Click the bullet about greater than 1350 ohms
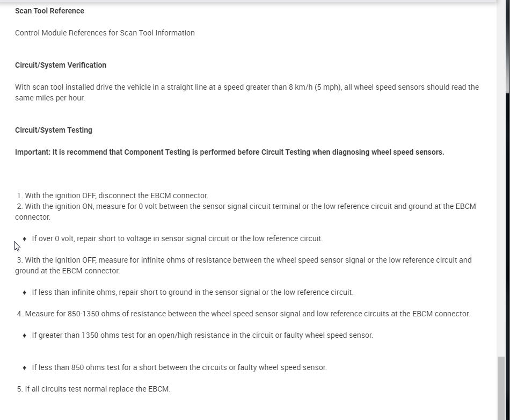Image resolution: width=510 pixels, height=420 pixels. click(202, 335)
